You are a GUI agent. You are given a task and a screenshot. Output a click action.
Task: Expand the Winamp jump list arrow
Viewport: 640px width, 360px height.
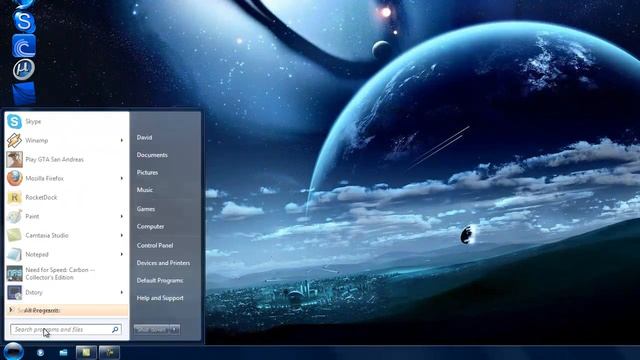(x=122, y=140)
